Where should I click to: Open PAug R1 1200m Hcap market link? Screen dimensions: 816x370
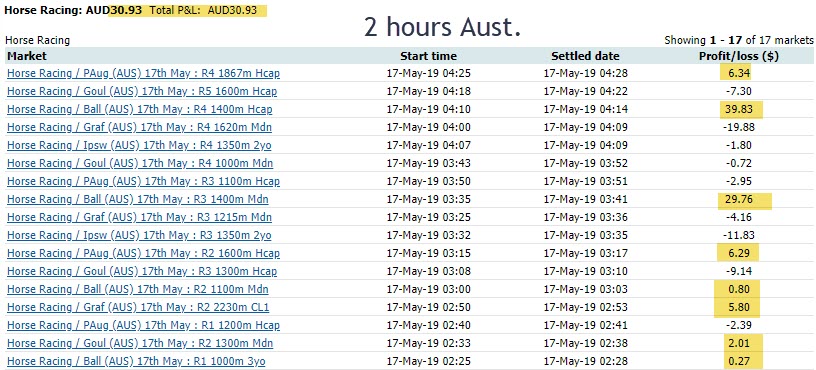click(x=143, y=326)
